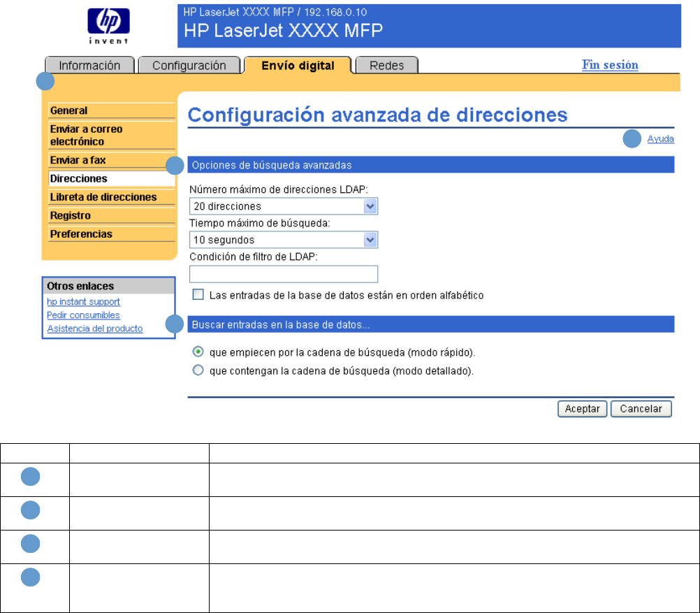The width and height of the screenshot is (700, 613).
Task: Click the Fin sesión link
Action: 610,65
